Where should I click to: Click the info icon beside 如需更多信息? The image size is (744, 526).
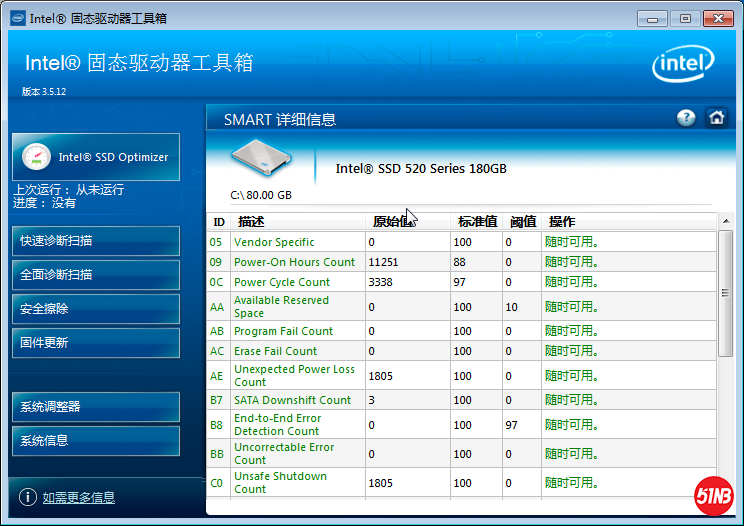point(28,497)
